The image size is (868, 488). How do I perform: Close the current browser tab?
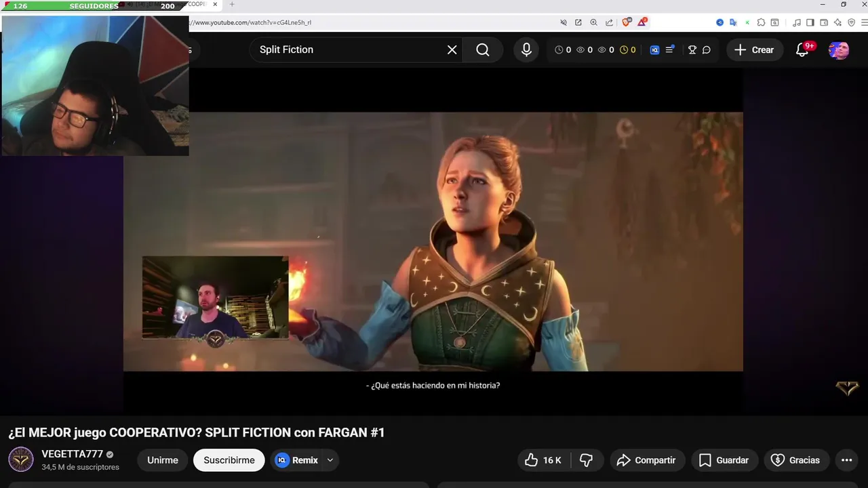pyautogui.click(x=216, y=4)
